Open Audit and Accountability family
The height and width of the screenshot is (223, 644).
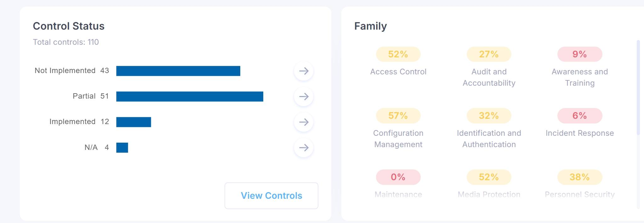pos(489,77)
